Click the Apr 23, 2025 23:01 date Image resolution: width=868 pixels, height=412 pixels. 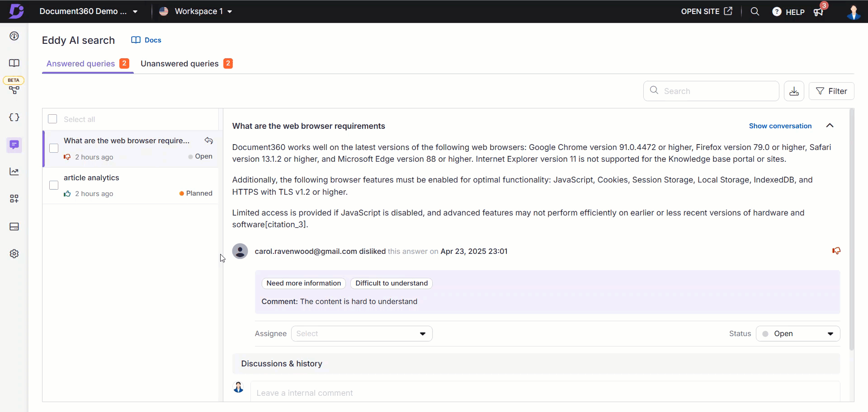(474, 251)
